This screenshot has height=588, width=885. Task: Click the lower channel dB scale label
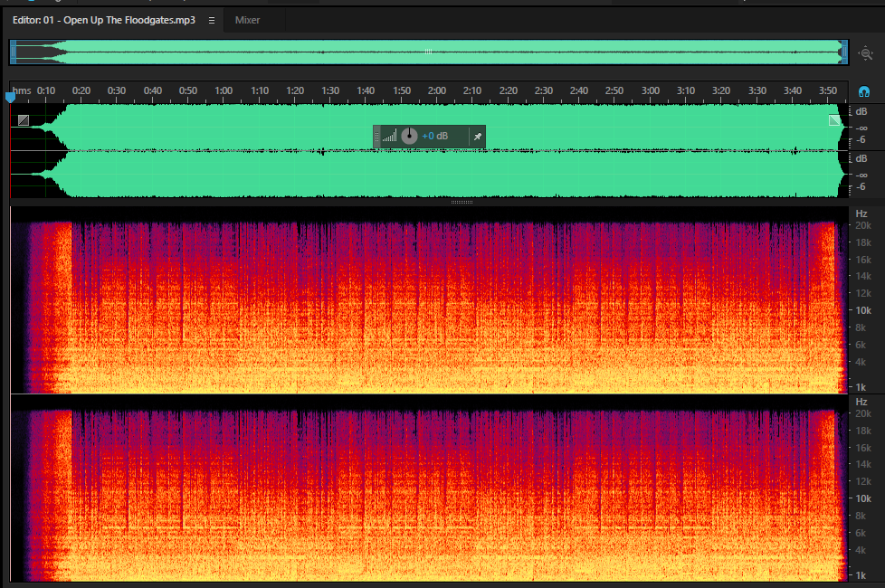pos(861,158)
